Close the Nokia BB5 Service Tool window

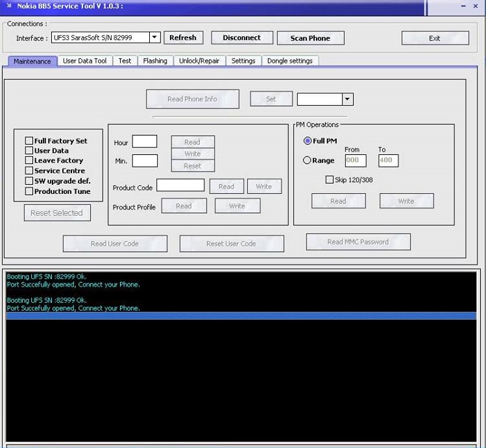coord(476,6)
